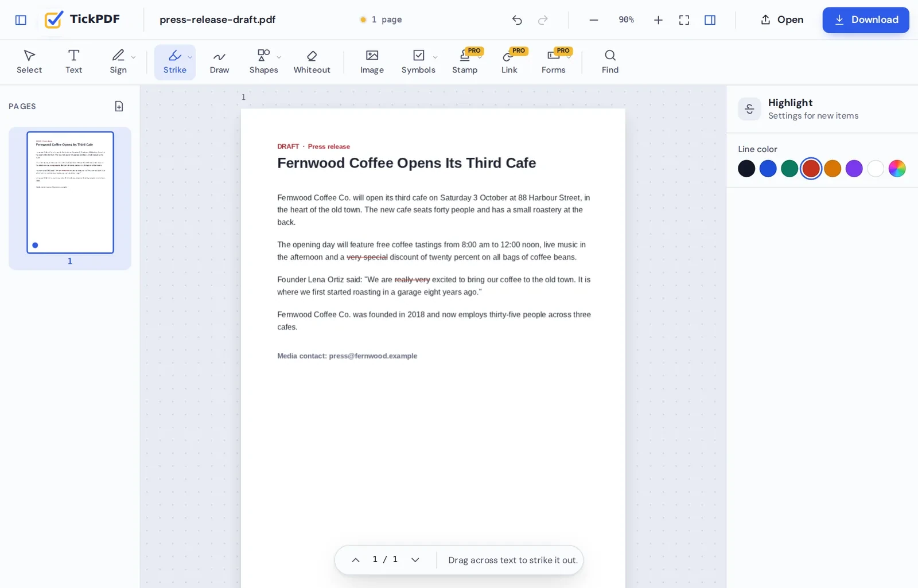Viewport: 918px width, 588px height.
Task: Zoom out with the minus icon
Action: (x=594, y=20)
